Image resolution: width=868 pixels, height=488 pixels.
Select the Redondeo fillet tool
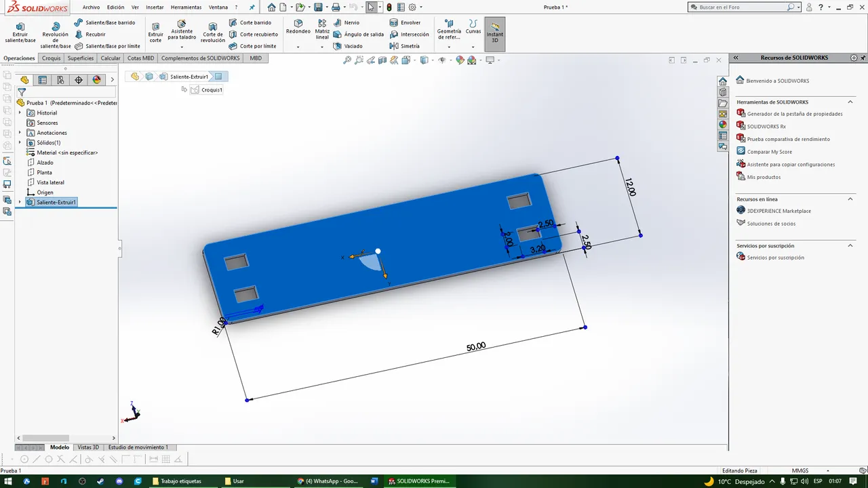click(x=298, y=27)
